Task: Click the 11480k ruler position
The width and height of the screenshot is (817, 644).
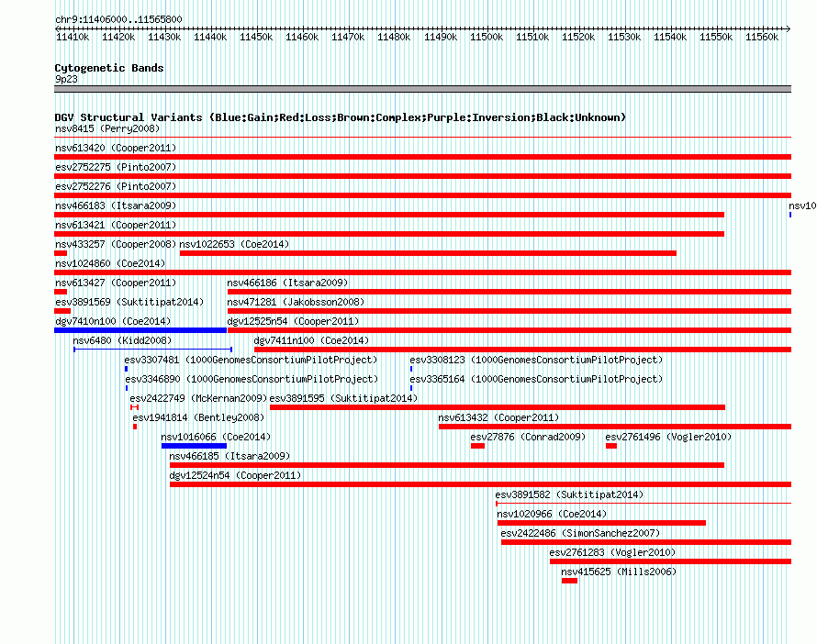Action: (394, 37)
